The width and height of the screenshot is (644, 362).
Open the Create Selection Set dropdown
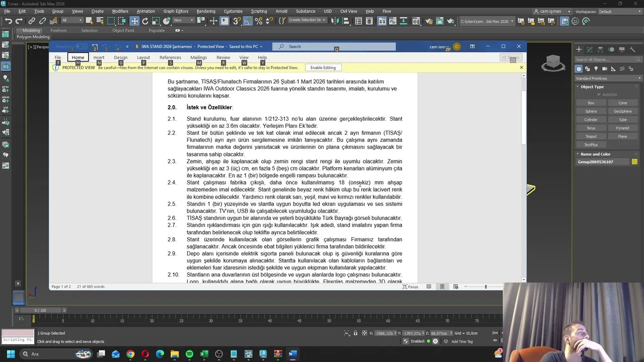pyautogui.click(x=307, y=20)
